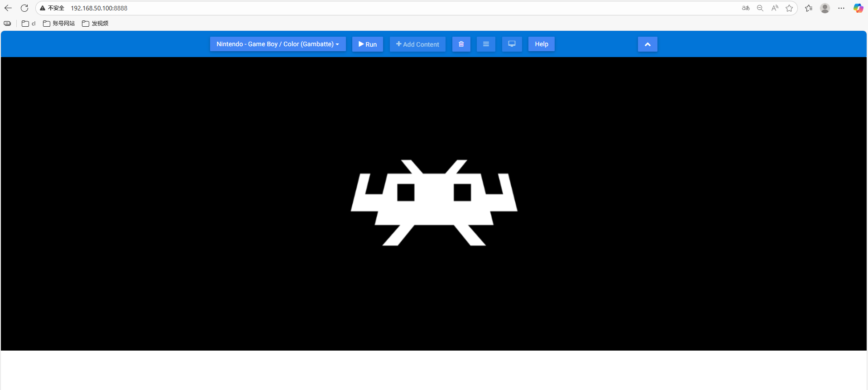Click the not secure warning indicator

pyautogui.click(x=52, y=8)
